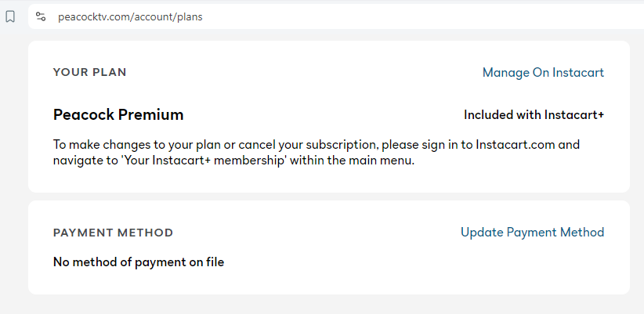
Task: Select the YOUR PLAN section heading
Action: coord(89,73)
